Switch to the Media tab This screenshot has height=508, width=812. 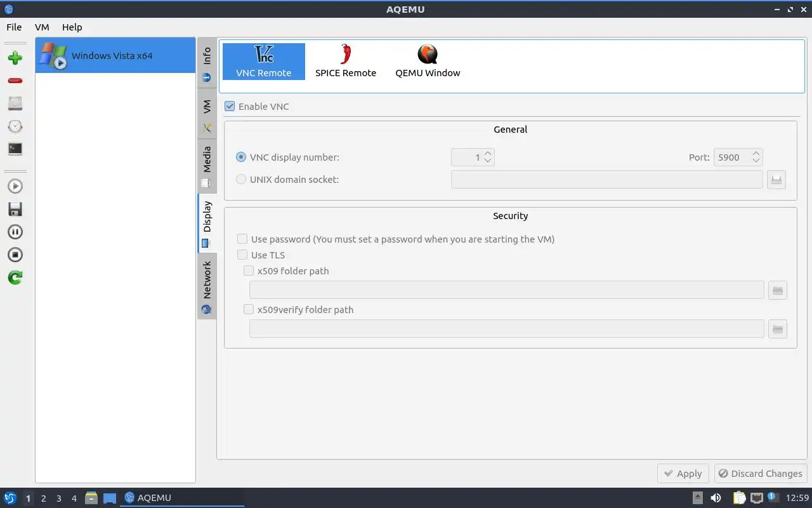tap(207, 166)
